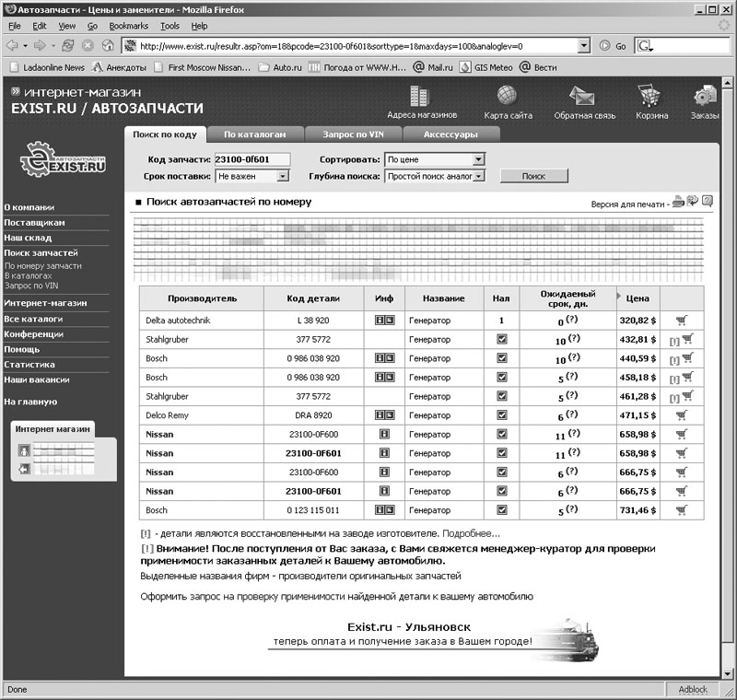Viewport: 737px width, 700px height.
Task: Toggle availability checkbox in Delco Remy row
Action: click(501, 415)
